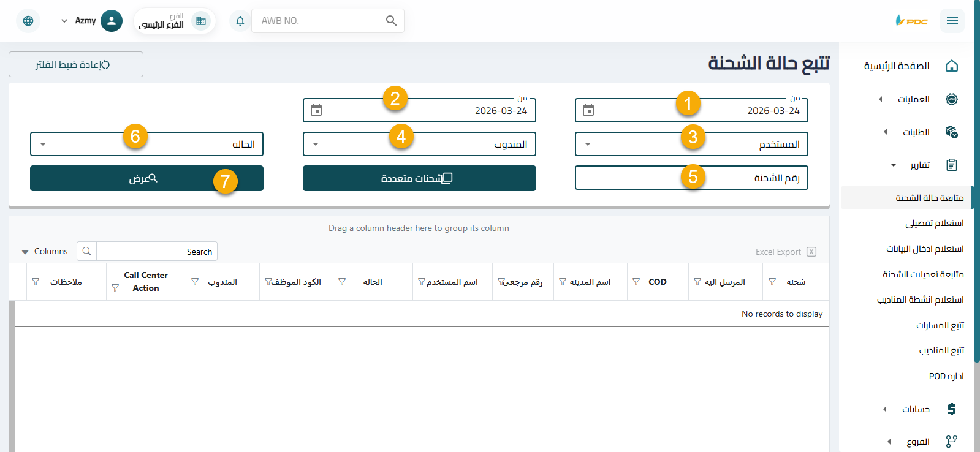Click filter icon on ملاحظات column
This screenshot has width=980, height=452.
coord(36,282)
